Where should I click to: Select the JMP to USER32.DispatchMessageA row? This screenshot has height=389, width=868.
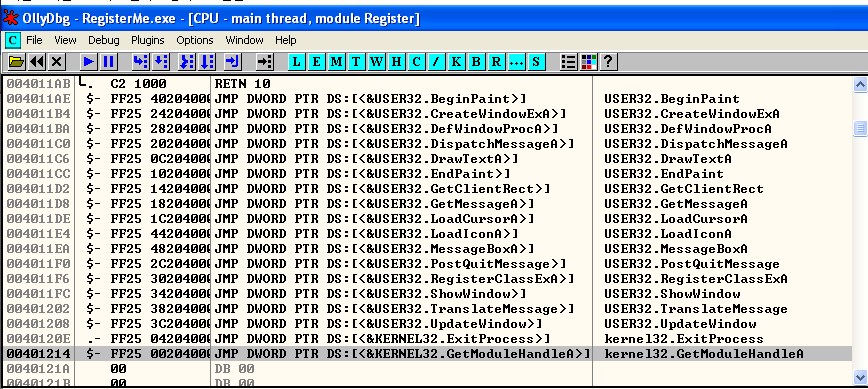[x=427, y=144]
